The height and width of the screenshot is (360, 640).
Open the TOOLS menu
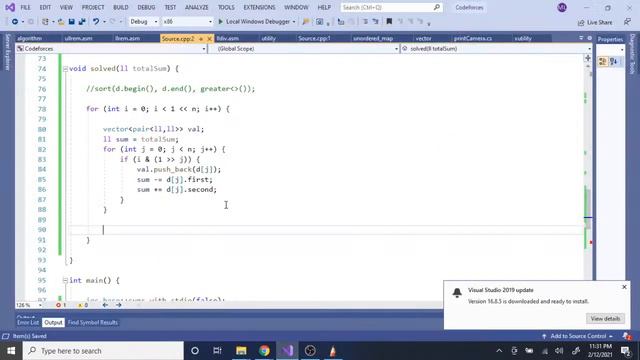(226, 7)
